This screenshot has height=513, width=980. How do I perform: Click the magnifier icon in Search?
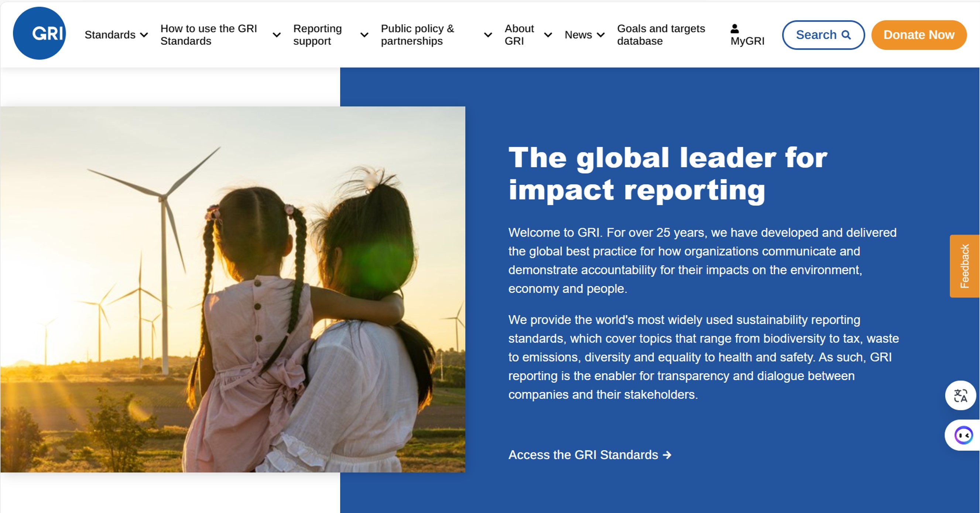point(846,35)
